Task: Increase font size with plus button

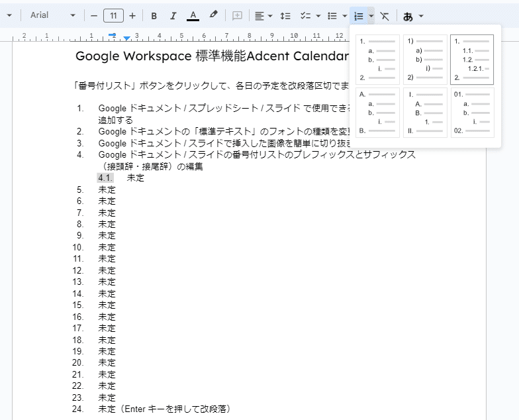Action: coord(132,16)
